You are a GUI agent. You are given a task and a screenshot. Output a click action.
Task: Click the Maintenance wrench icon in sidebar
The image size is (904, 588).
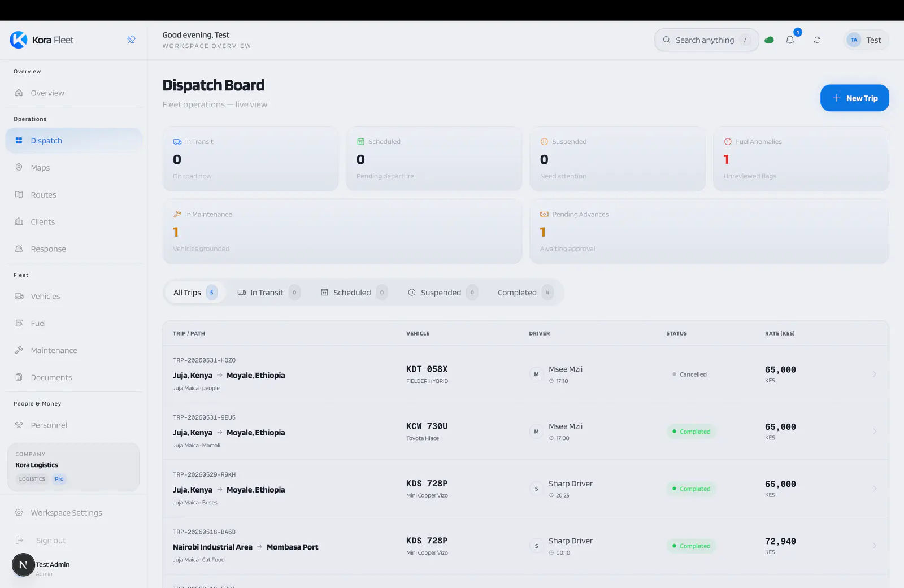point(19,351)
